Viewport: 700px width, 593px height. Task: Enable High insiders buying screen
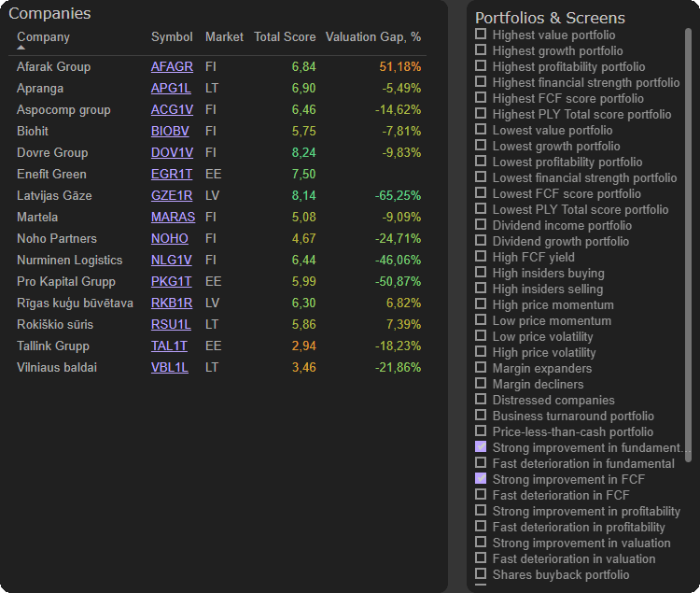(481, 273)
